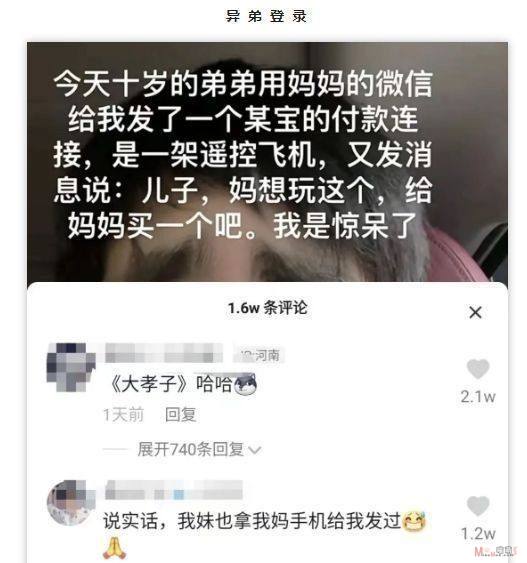This screenshot has width=527, height=563.
Task: Expand 展开740条回复 replies
Action: point(191,449)
